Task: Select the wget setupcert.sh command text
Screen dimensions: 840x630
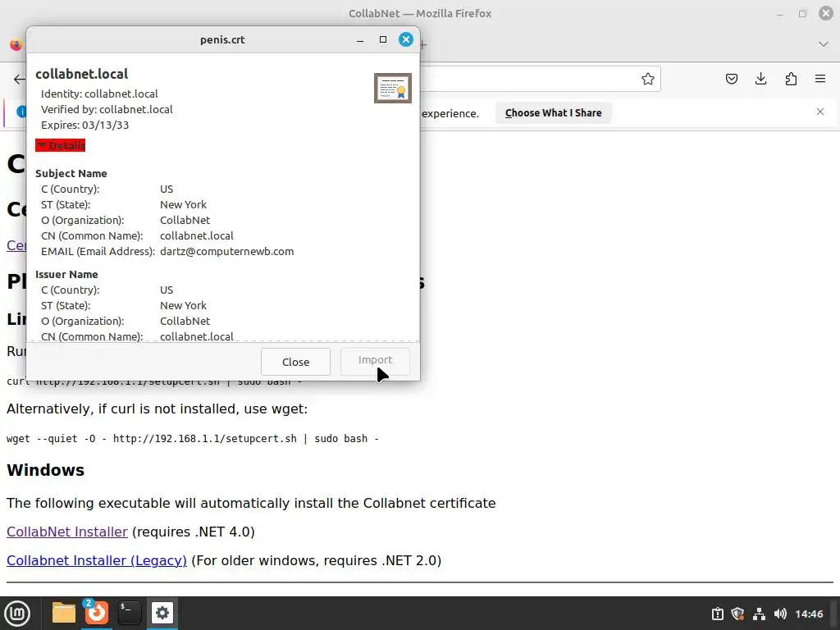Action: (x=193, y=439)
